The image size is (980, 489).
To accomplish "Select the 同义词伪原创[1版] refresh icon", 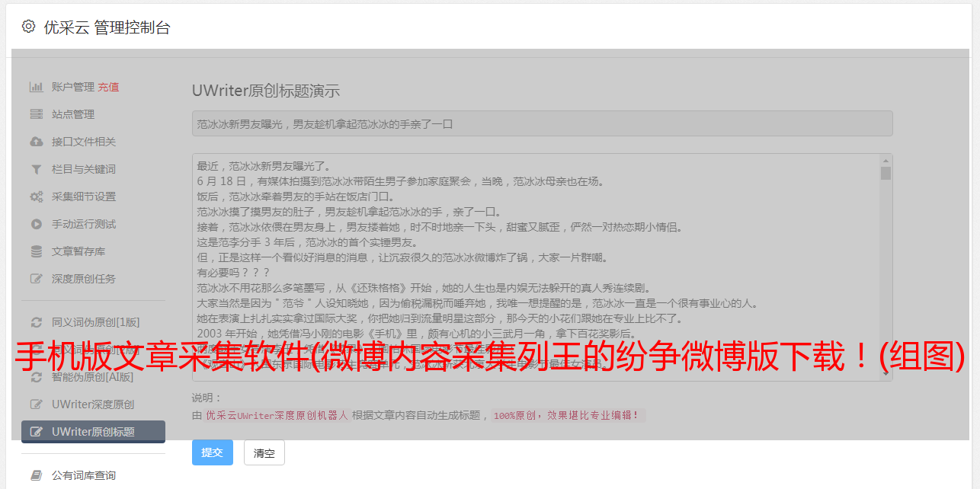I will click(36, 322).
